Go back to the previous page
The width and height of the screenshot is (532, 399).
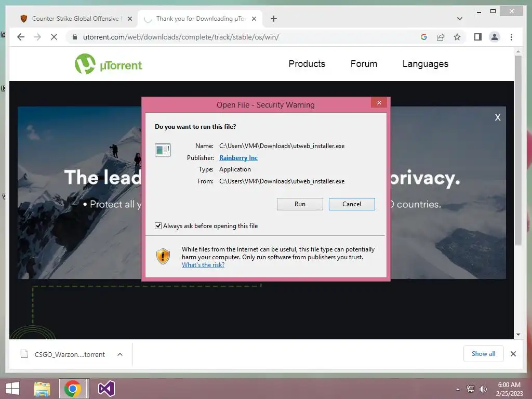click(21, 37)
